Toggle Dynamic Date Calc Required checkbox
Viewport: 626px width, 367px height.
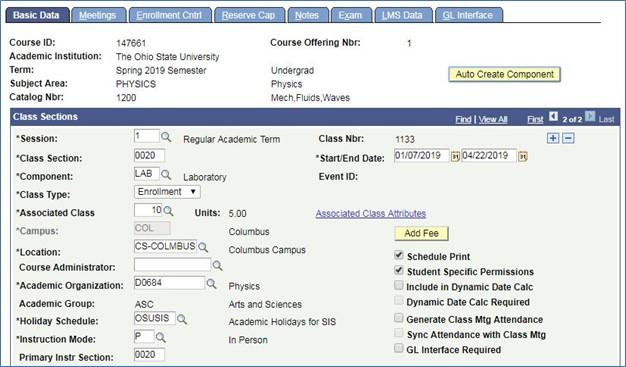(398, 300)
